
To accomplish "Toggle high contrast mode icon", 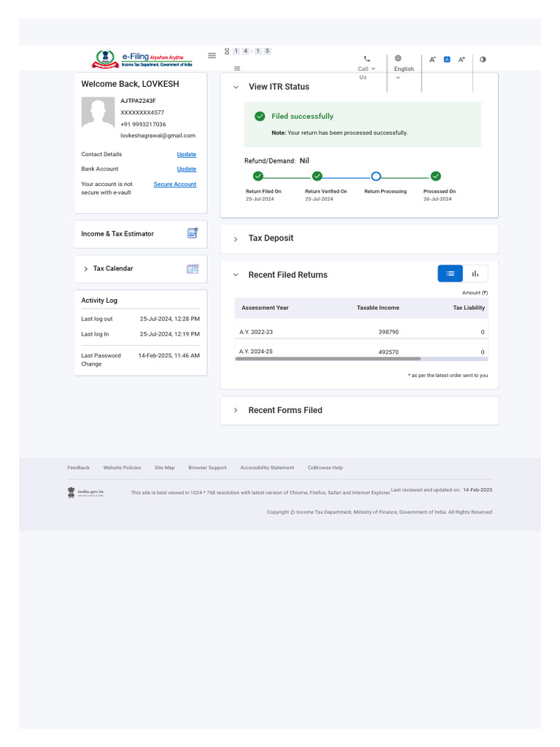I will 483,60.
